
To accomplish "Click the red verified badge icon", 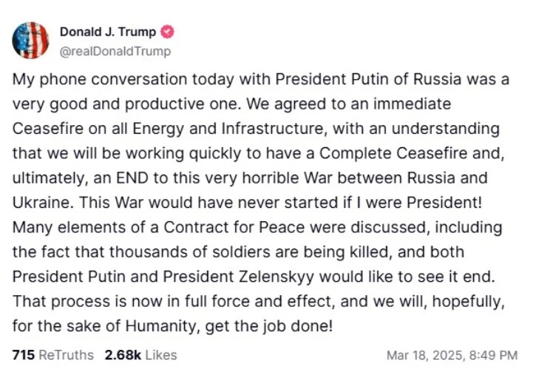I will point(167,32).
